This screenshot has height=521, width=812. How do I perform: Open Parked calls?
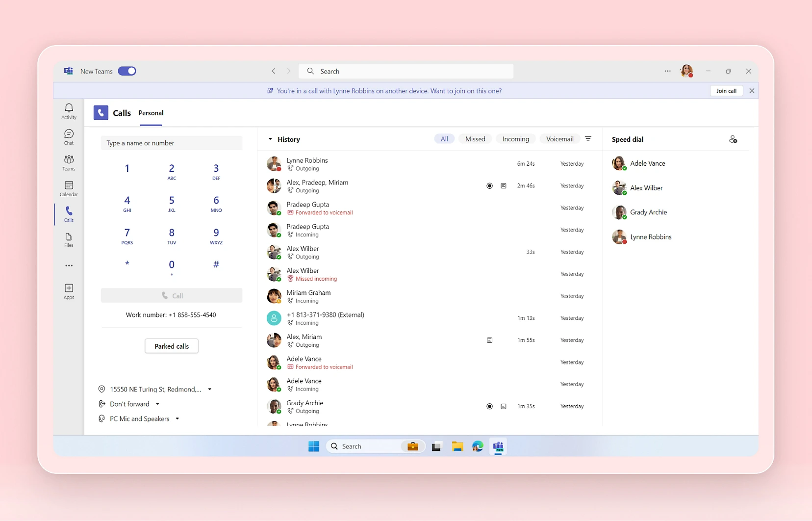click(171, 346)
